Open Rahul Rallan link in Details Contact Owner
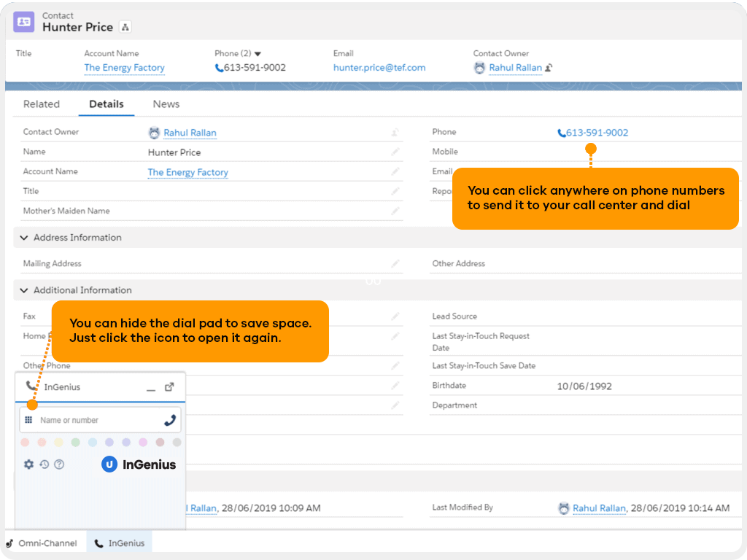 click(190, 133)
